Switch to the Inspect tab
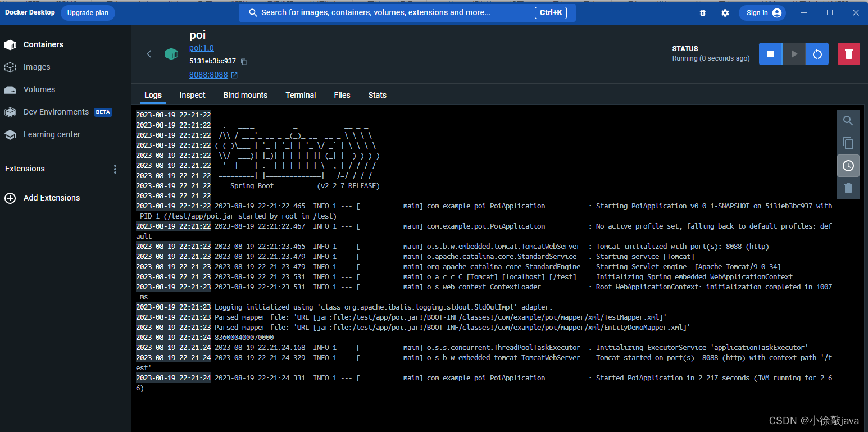Image resolution: width=868 pixels, height=432 pixels. pos(192,95)
